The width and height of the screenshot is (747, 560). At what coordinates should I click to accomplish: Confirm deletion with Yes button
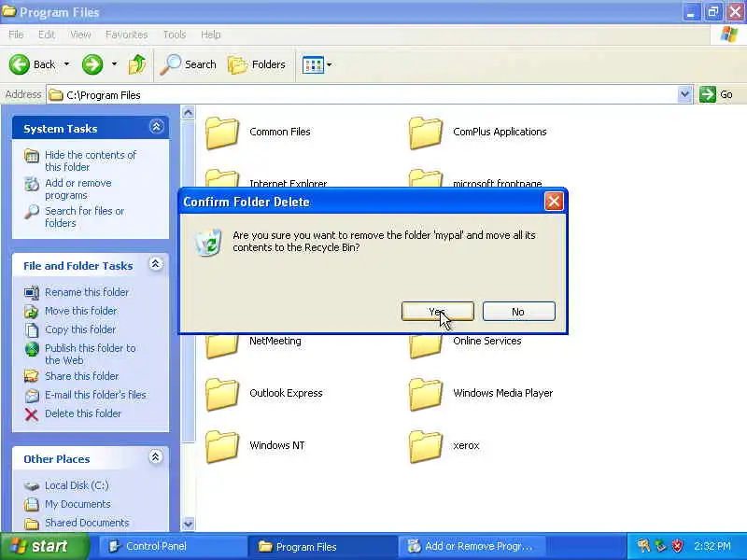(x=438, y=312)
